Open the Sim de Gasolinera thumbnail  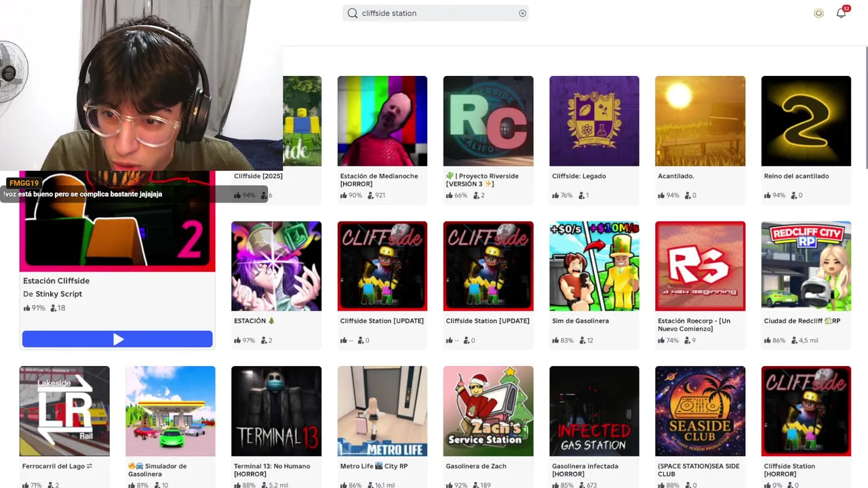click(x=594, y=266)
